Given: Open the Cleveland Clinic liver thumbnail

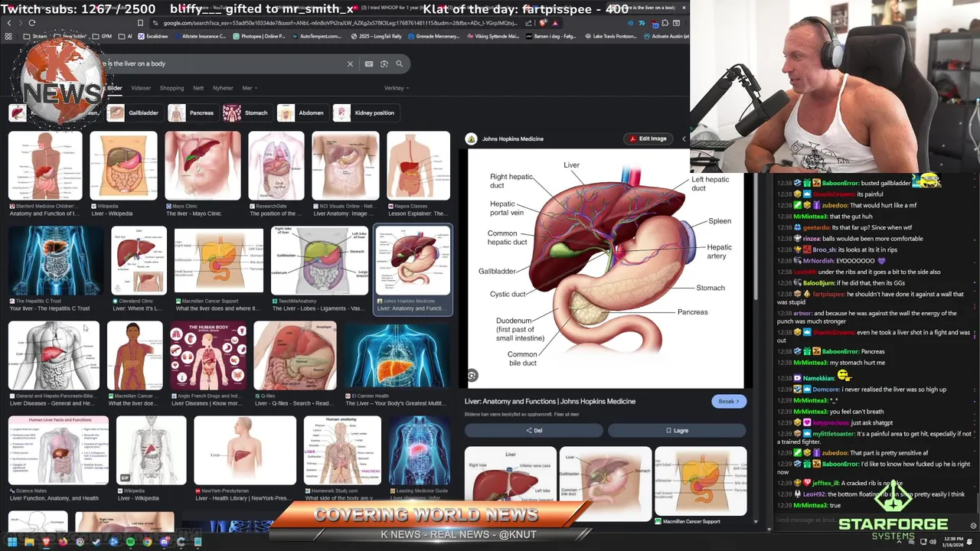Looking at the screenshot, I should coord(139,261).
